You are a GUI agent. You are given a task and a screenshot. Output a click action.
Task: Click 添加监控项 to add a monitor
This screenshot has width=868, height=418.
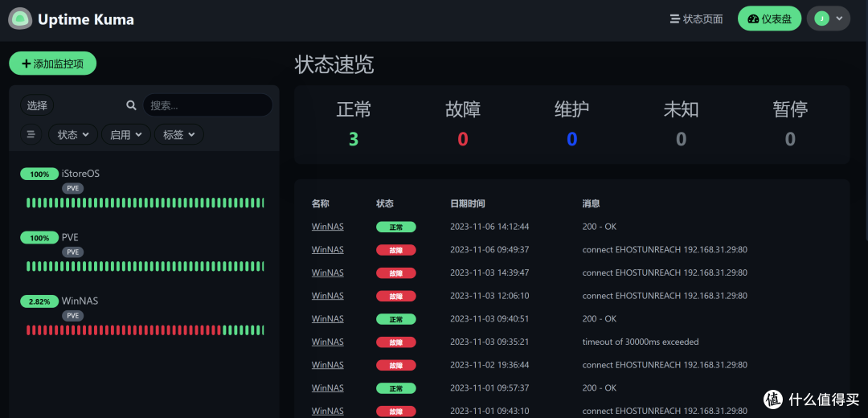[52, 64]
